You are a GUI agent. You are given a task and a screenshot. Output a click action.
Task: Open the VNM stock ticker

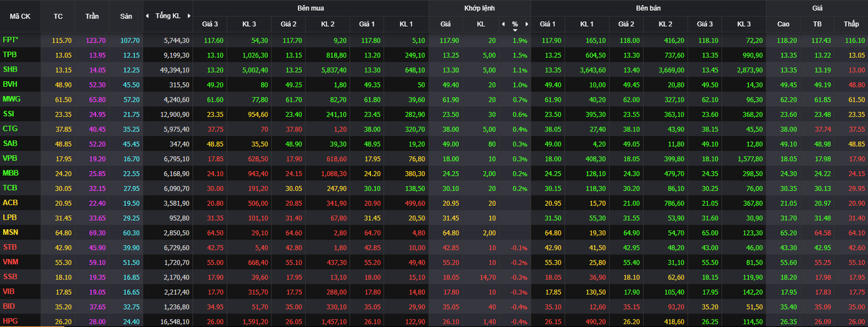click(x=10, y=262)
